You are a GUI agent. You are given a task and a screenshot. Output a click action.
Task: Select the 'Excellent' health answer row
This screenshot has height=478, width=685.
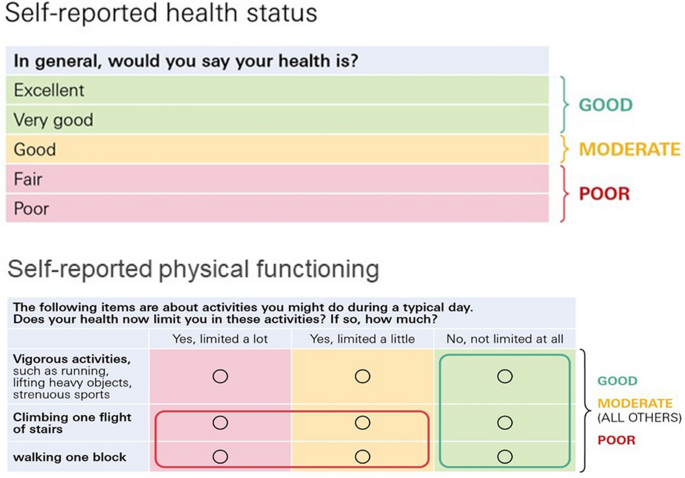(x=278, y=90)
